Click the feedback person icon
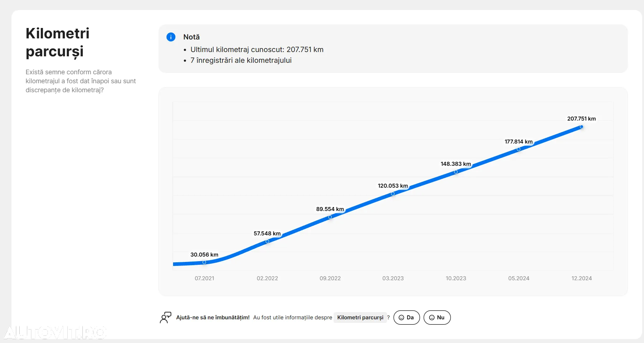The width and height of the screenshot is (644, 343). coord(165,318)
